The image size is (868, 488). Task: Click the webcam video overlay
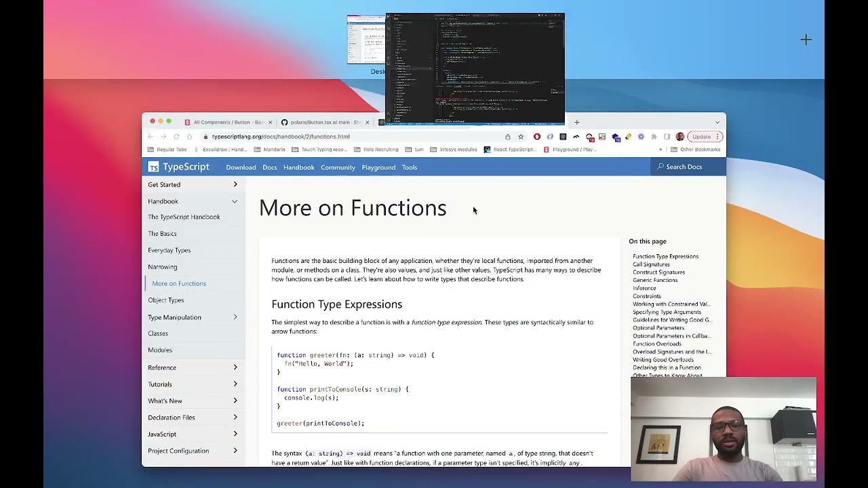pyautogui.click(x=724, y=429)
